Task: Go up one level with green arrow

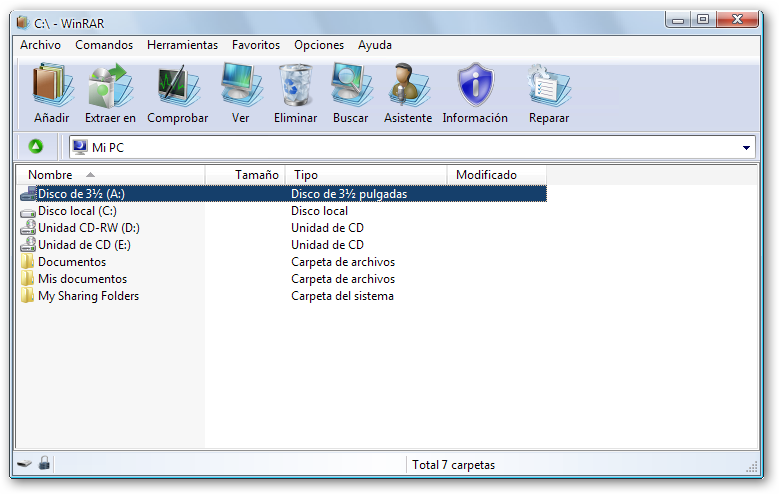Action: (36, 147)
